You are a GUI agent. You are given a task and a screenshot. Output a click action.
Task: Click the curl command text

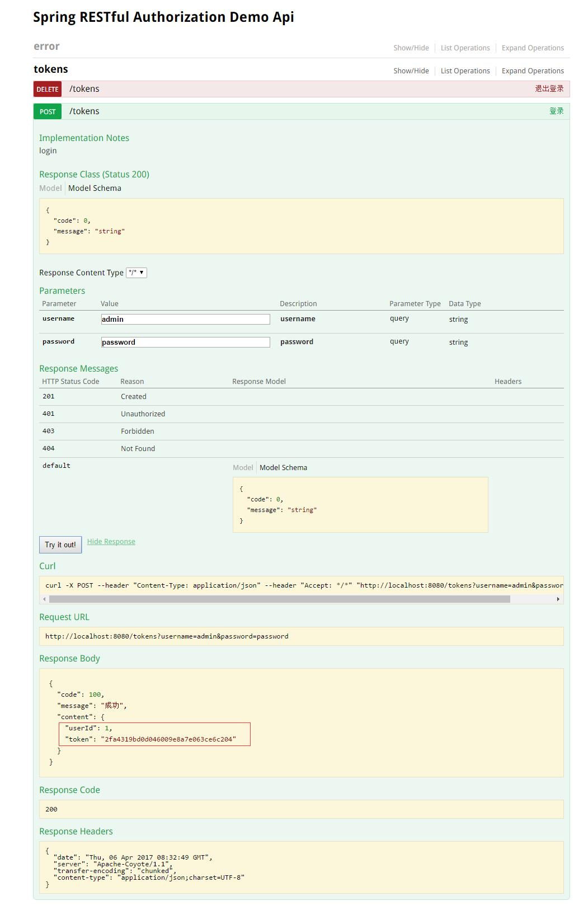pos(304,585)
